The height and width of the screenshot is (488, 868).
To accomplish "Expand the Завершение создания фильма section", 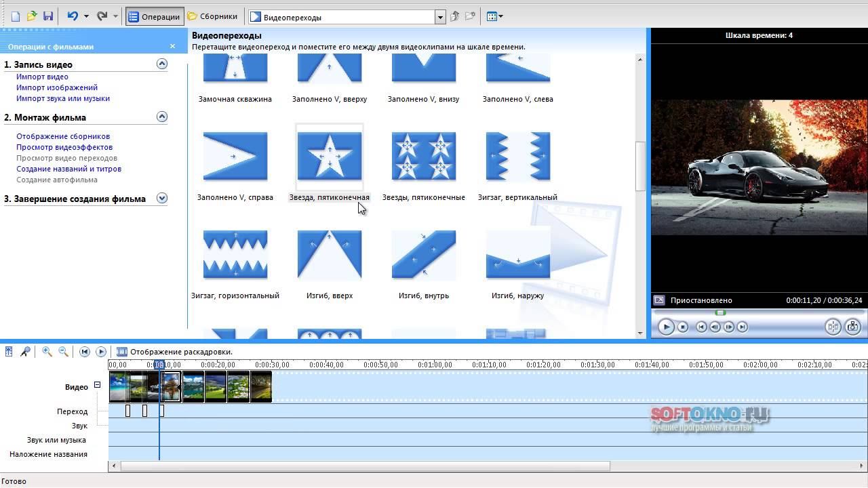I will click(162, 198).
